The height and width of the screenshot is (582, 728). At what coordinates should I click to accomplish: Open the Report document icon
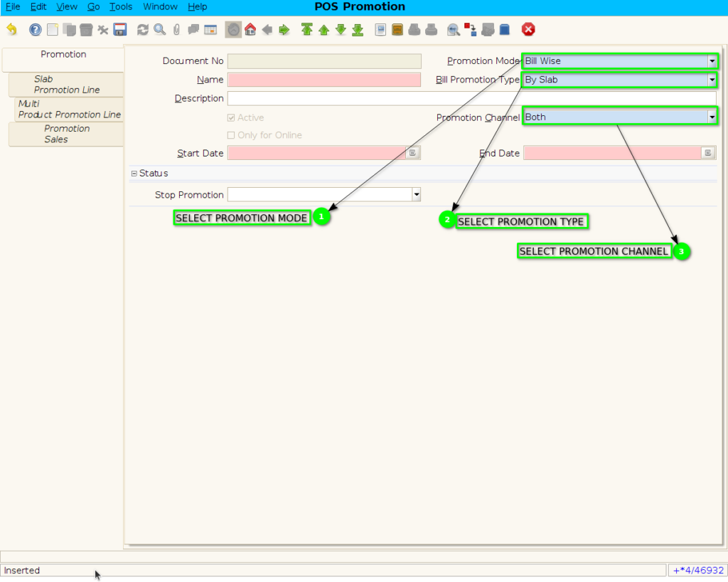380,30
